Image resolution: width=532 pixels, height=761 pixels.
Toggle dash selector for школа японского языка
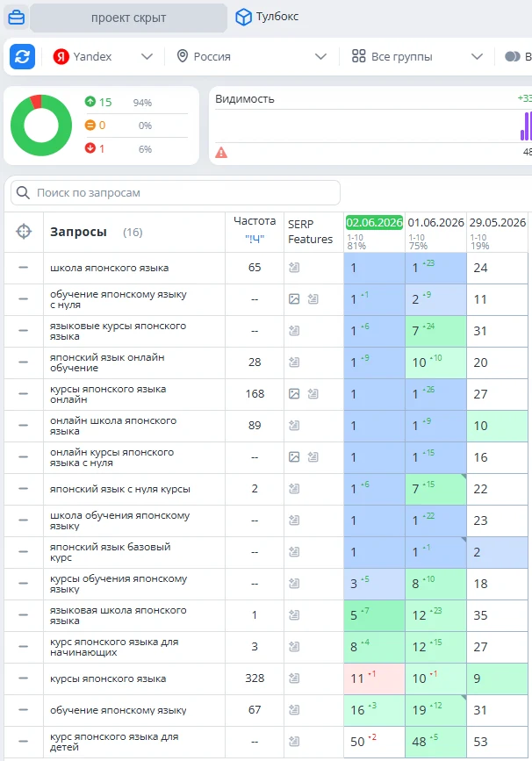tap(24, 268)
